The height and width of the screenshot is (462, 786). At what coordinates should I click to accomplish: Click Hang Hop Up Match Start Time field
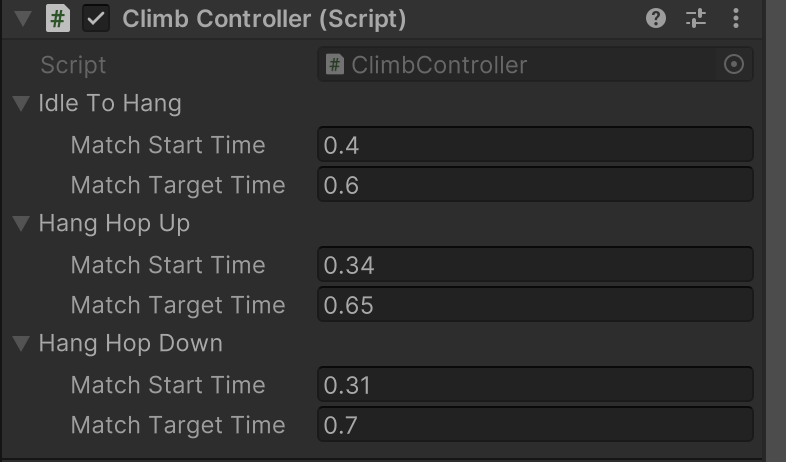click(x=534, y=265)
